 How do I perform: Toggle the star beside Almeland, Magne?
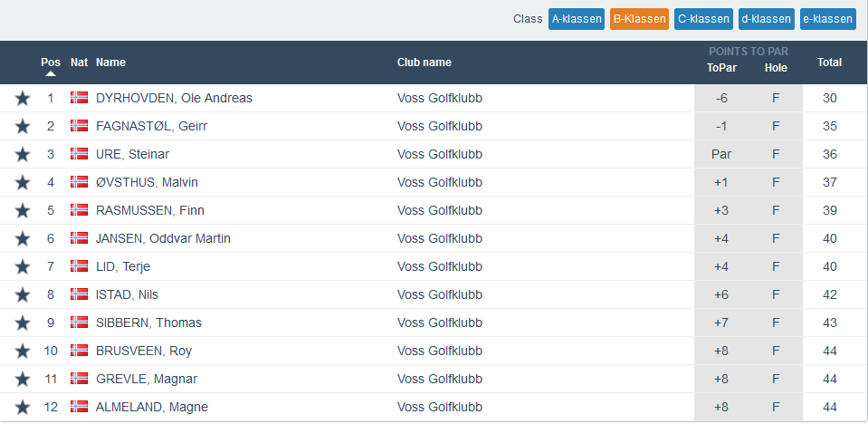pos(23,408)
